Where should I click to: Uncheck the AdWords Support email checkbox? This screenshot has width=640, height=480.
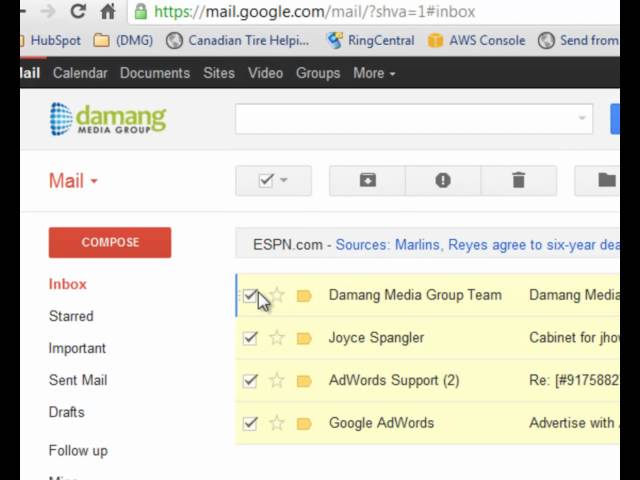click(250, 381)
